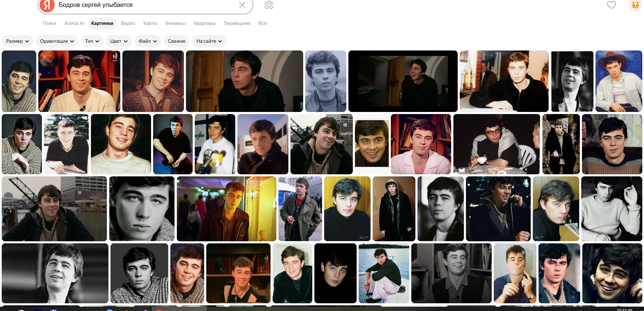
Task: Open the black-and-white extreme face close-up
Action: [142, 209]
